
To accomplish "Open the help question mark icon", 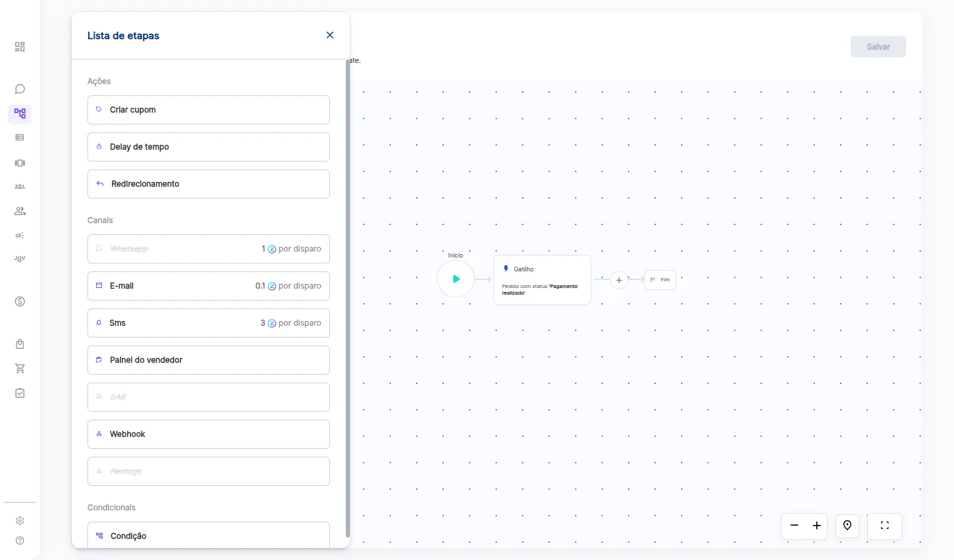I will point(20,541).
